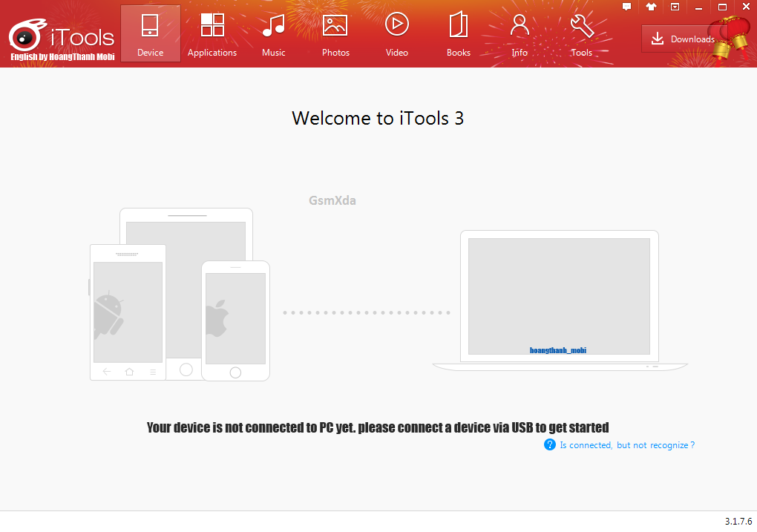Click the hoangthanh_mobi label on laptop
The width and height of the screenshot is (757, 532).
(x=558, y=350)
